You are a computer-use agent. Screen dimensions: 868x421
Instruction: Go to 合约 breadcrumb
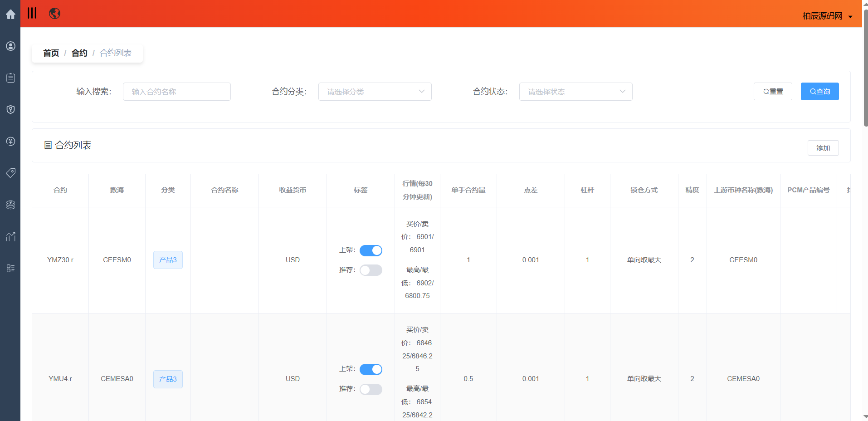click(x=79, y=53)
